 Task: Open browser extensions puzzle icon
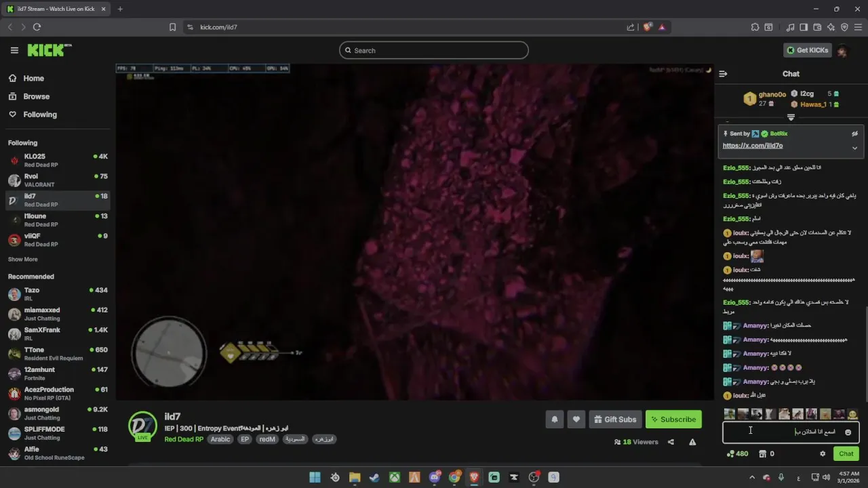pos(755,27)
